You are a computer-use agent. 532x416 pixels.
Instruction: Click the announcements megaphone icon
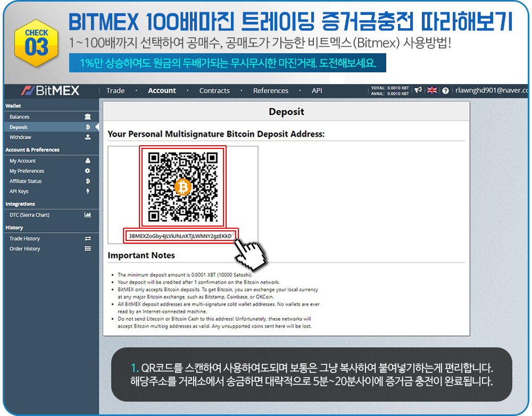(418, 90)
